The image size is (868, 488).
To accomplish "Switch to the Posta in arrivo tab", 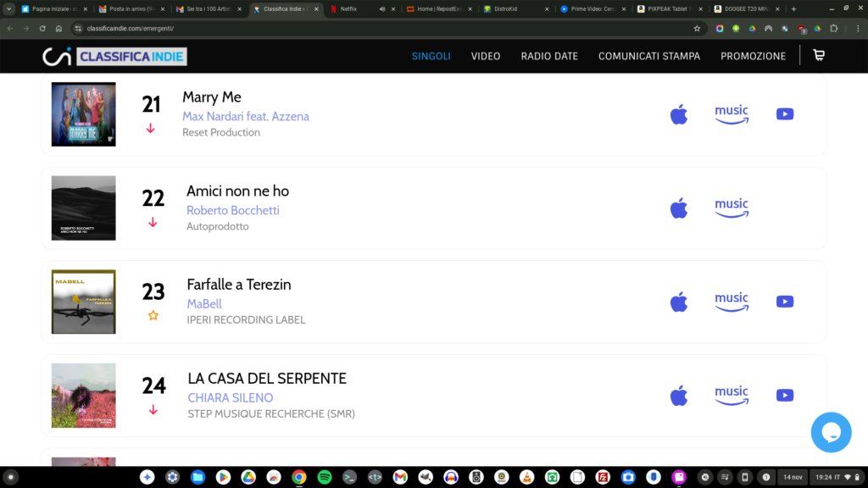I will pyautogui.click(x=131, y=8).
